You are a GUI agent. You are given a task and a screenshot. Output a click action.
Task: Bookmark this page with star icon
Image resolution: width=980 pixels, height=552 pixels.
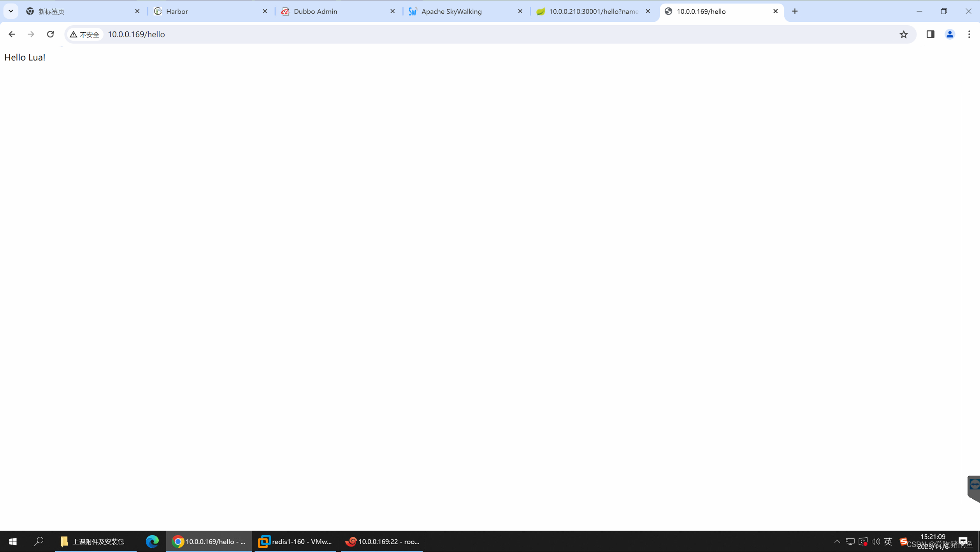click(x=903, y=34)
